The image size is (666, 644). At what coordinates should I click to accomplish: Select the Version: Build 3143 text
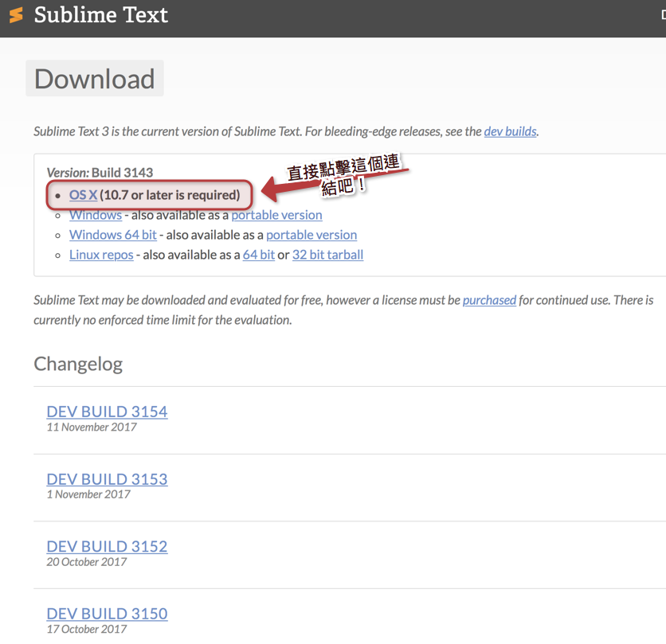(x=100, y=173)
